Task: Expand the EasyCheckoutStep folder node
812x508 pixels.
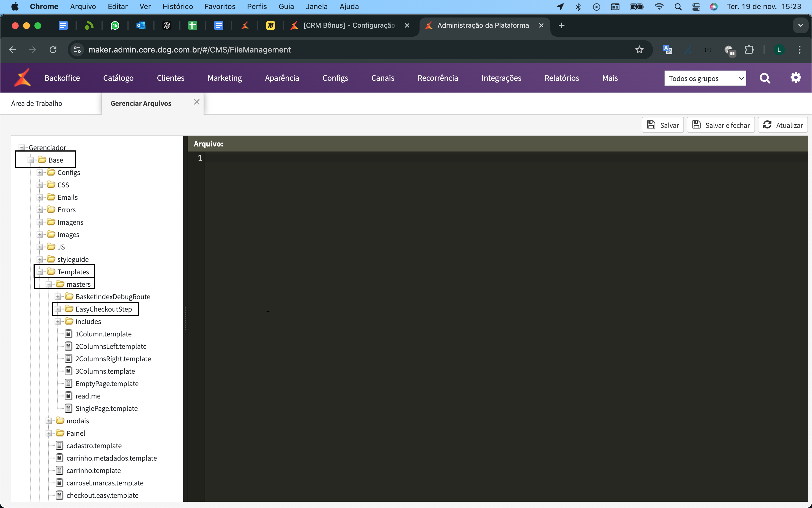Action: [x=58, y=309]
